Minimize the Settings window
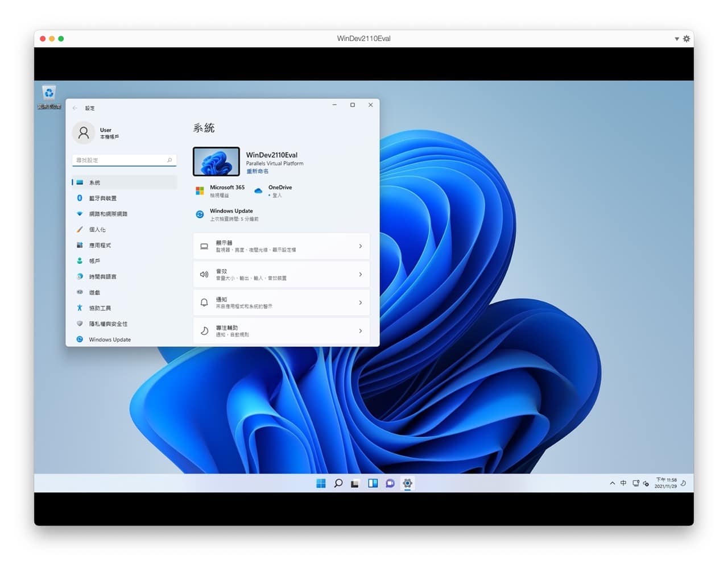This screenshot has height=564, width=728. pos(334,105)
